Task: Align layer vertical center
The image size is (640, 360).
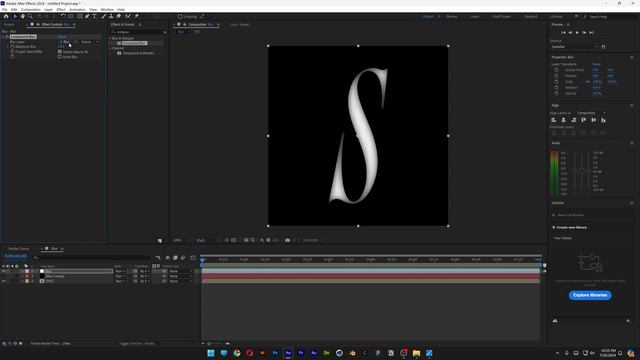Action: (593, 120)
